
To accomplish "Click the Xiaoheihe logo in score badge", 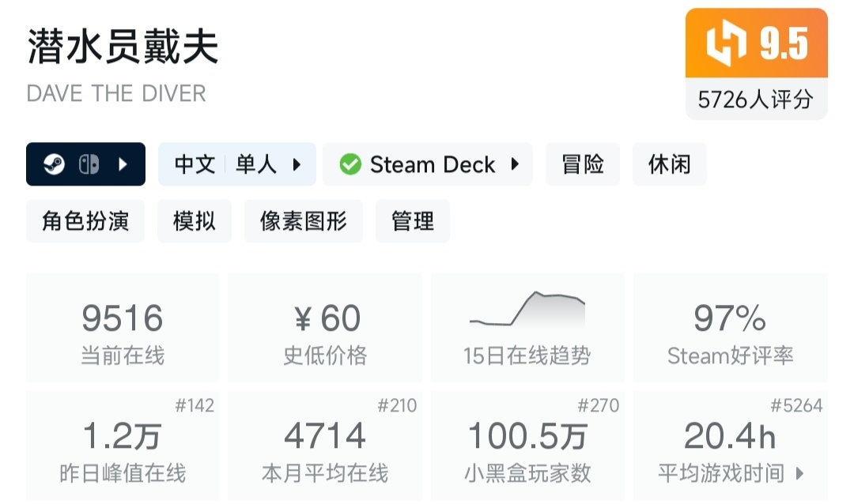I will (726, 43).
